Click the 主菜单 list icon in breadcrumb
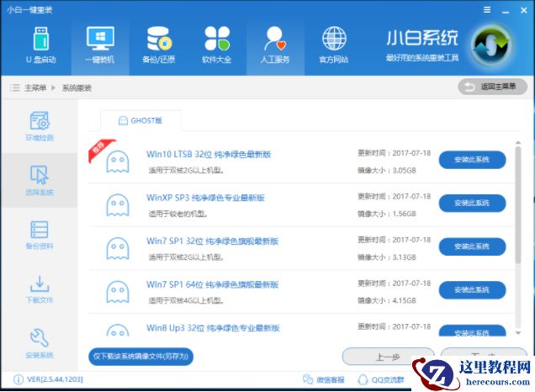 [x=14, y=87]
